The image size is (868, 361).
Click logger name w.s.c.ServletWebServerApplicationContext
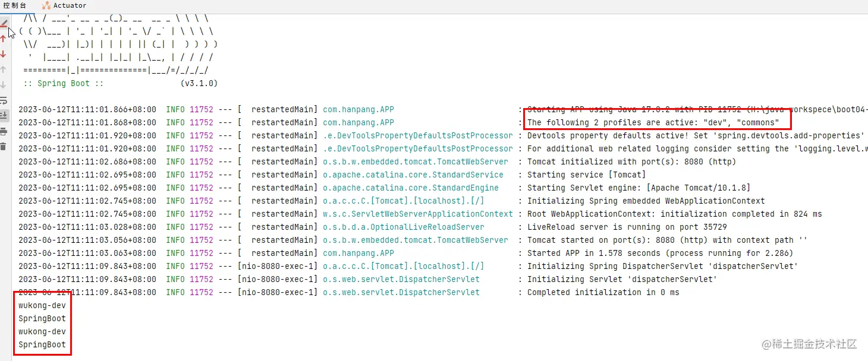[x=418, y=214]
